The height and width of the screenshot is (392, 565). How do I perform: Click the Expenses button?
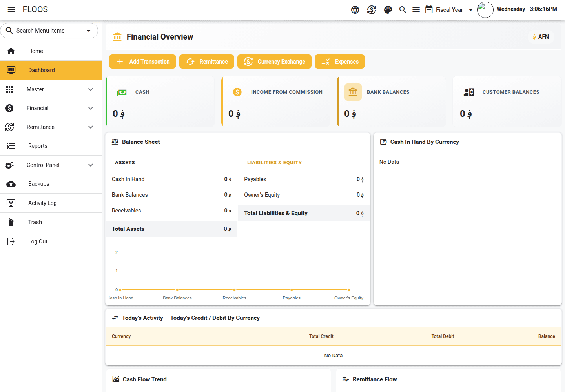pos(340,62)
